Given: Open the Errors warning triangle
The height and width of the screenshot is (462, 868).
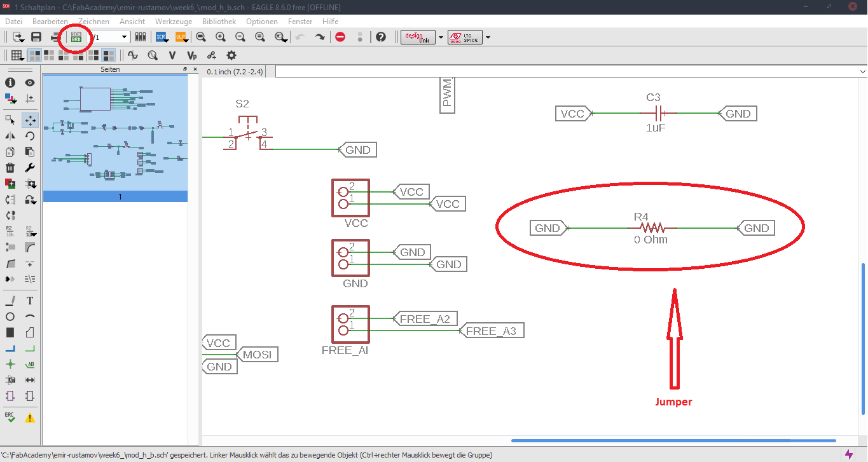Looking at the screenshot, I should (x=29, y=418).
